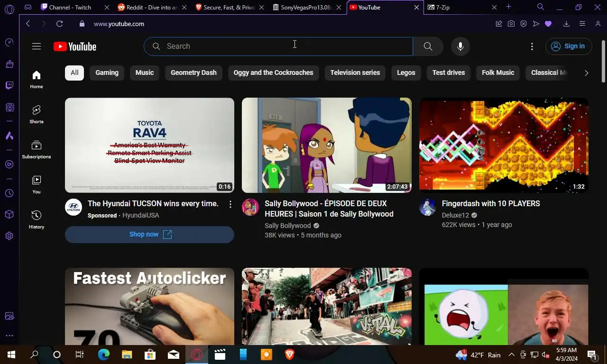The image size is (607, 364).
Task: Search with your voice microphone button
Action: [460, 46]
